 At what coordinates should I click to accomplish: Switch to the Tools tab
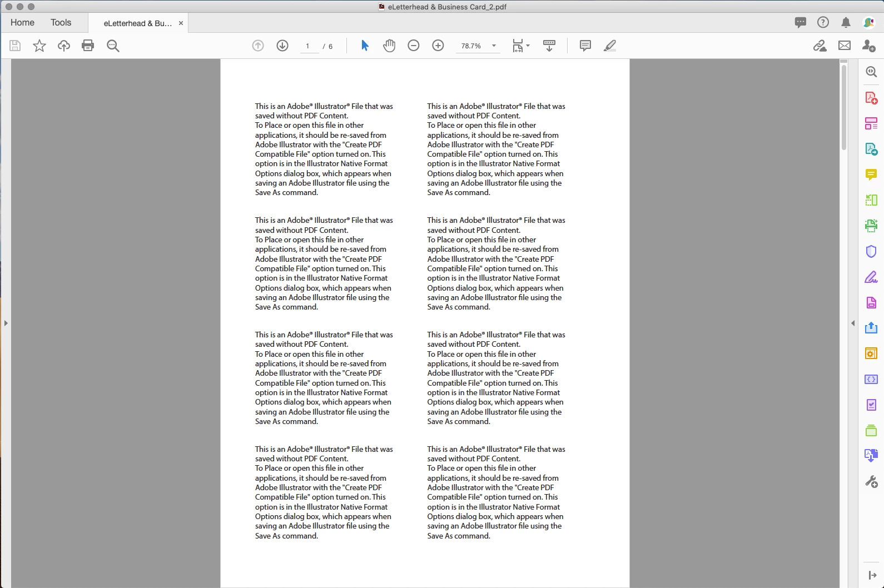[x=61, y=22]
